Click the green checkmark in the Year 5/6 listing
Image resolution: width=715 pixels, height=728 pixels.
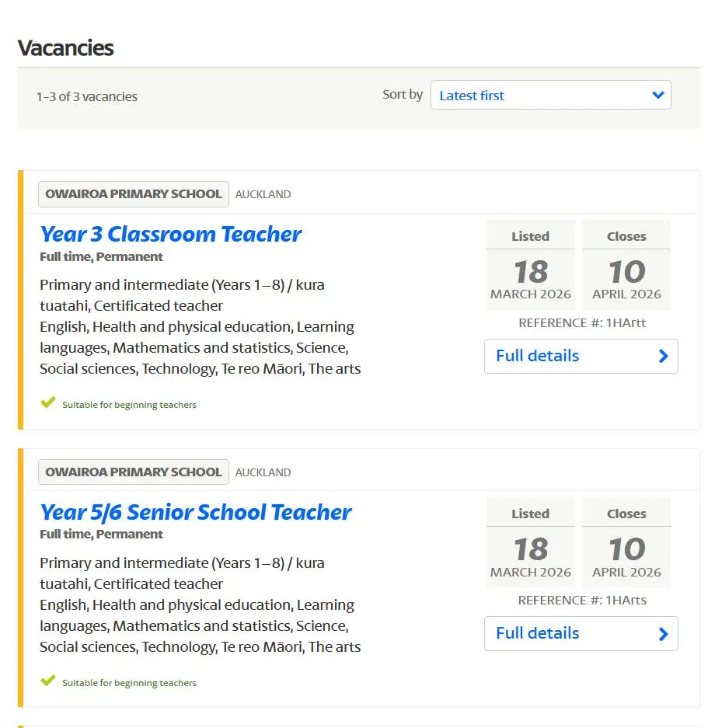(x=48, y=681)
